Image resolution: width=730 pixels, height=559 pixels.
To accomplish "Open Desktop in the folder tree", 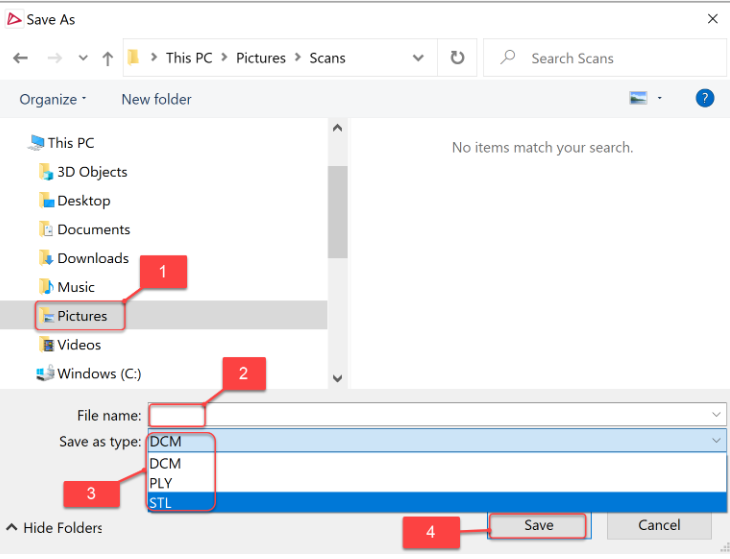I will pyautogui.click(x=74, y=201).
